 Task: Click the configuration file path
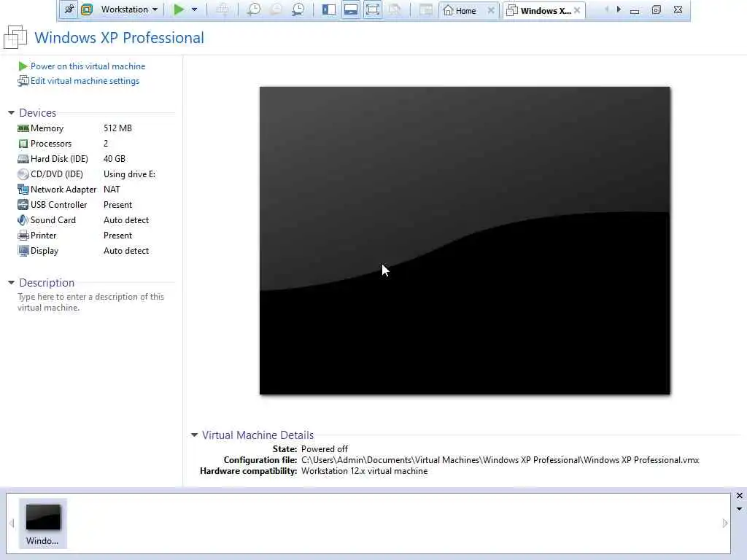[x=500, y=460]
